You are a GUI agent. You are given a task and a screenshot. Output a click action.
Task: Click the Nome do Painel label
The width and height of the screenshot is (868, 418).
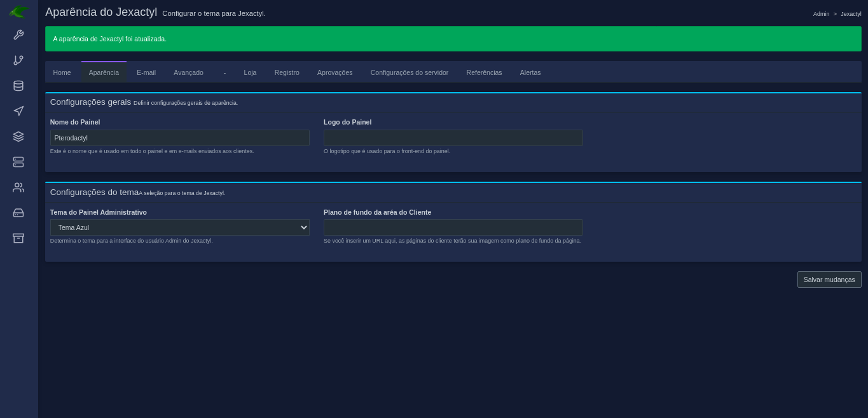[75, 122]
